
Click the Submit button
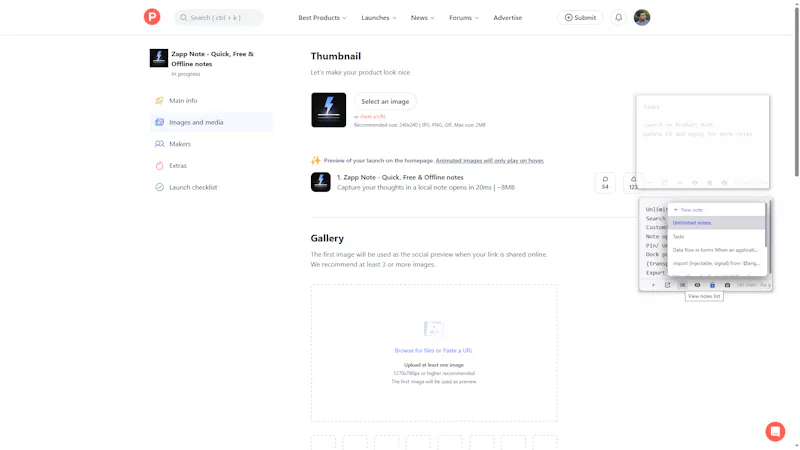point(580,17)
